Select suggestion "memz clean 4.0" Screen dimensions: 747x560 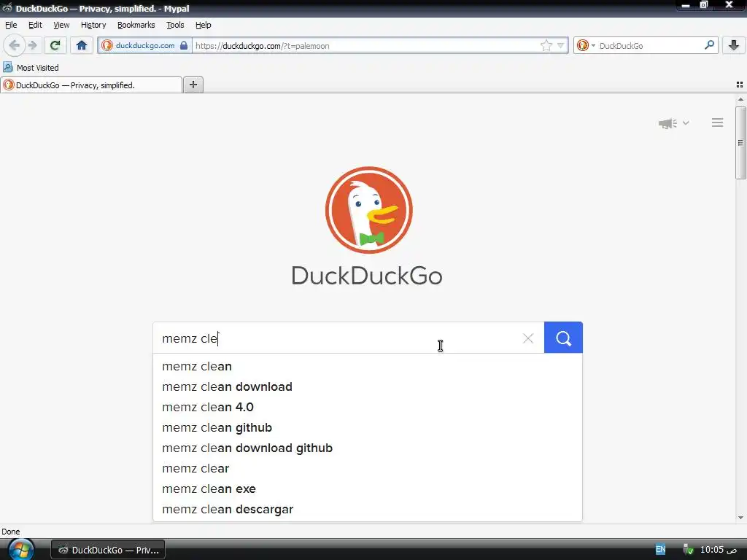pyautogui.click(x=368, y=407)
